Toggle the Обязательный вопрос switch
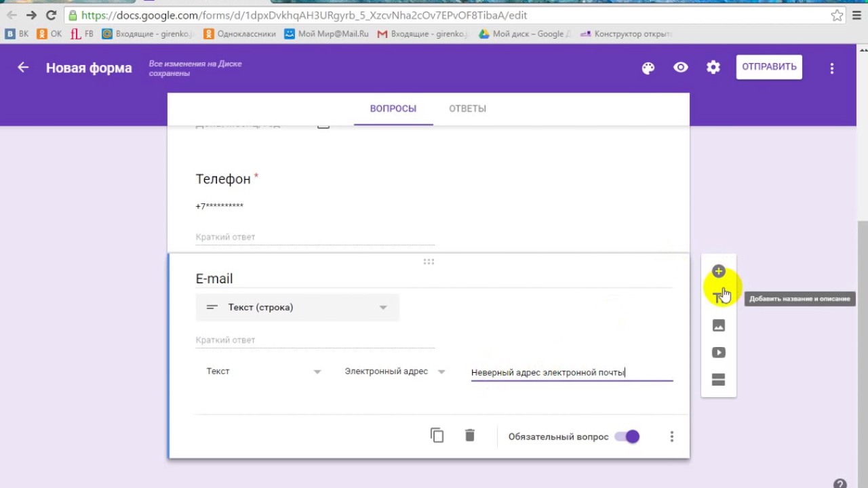Screen dimensions: 868x488 pos(627,436)
